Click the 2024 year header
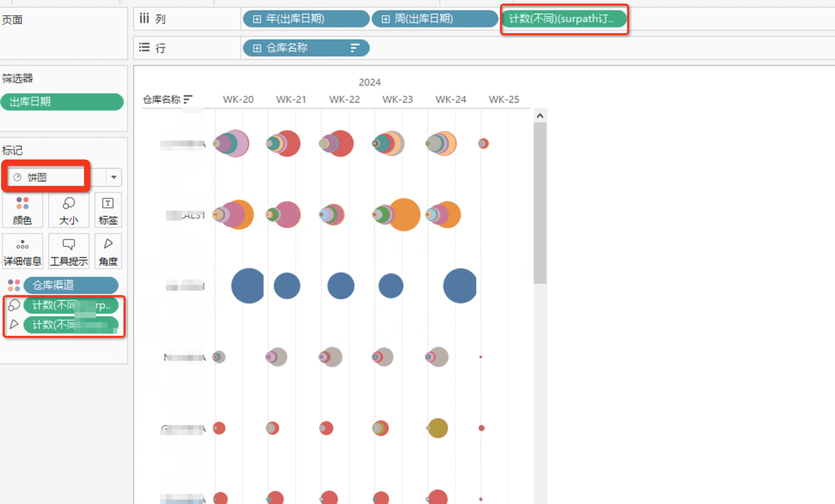Image resolution: width=835 pixels, height=504 pixels. [x=370, y=82]
